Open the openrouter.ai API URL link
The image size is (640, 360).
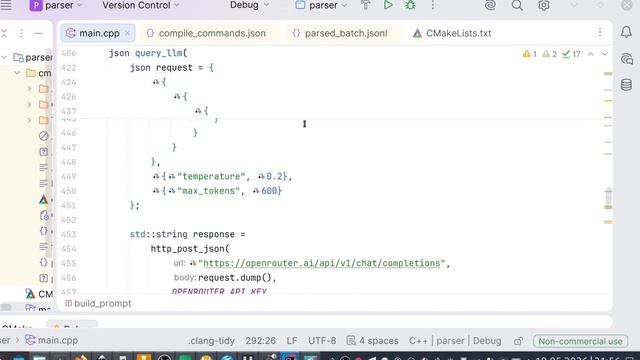point(322,263)
